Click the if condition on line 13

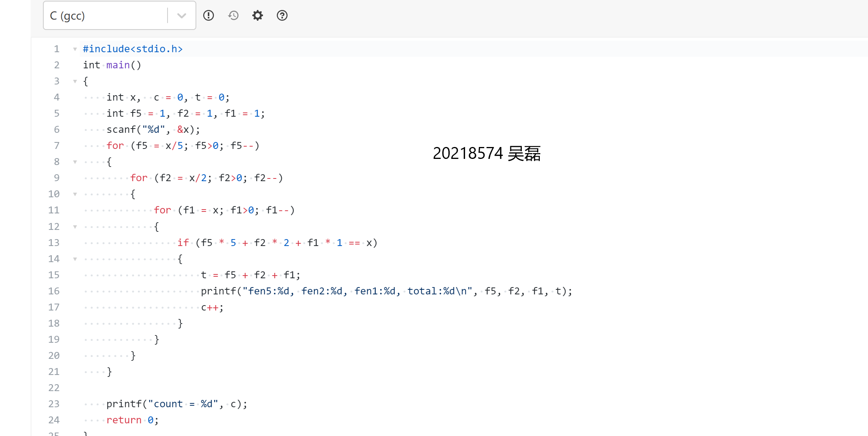tap(278, 243)
